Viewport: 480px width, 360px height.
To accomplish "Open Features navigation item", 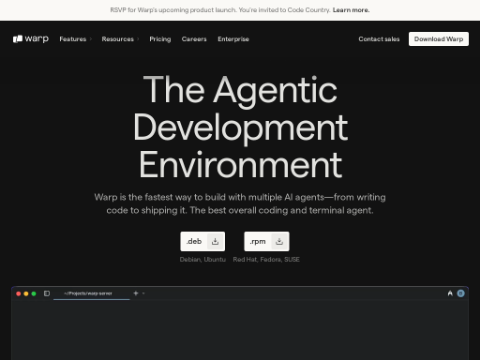I will click(x=73, y=39).
